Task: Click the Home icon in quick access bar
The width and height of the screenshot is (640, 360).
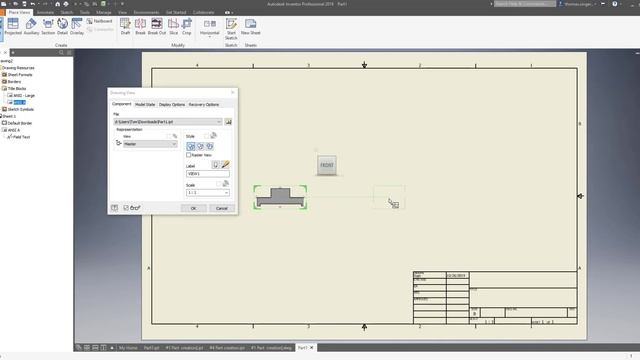Action: coord(57,4)
